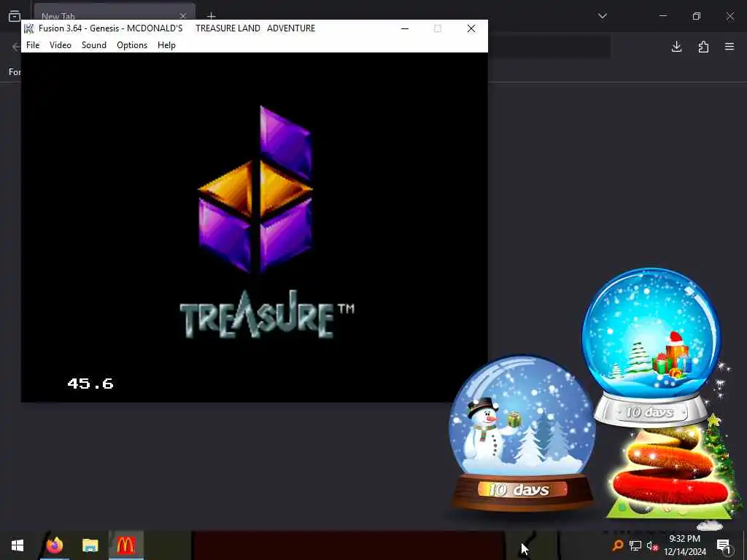Open the Windows Start menu
Screen dimensions: 747x560
[18, 545]
